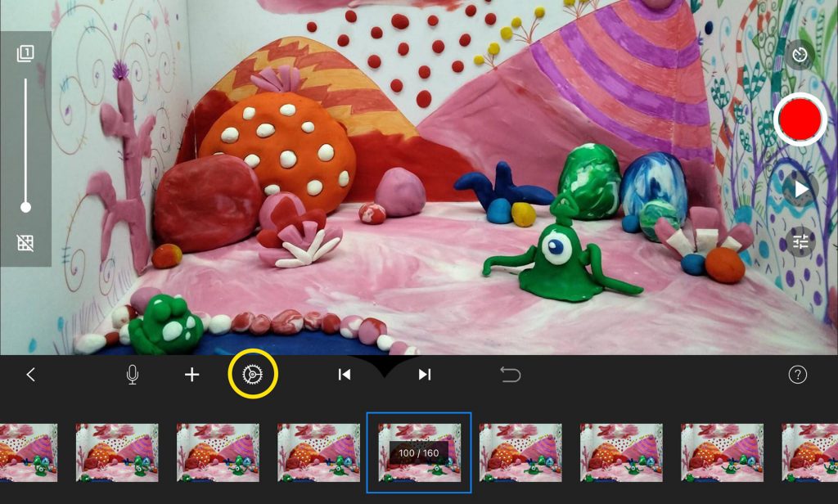This screenshot has height=504, width=838.
Task: Click the undo arrow icon
Action: 511,375
